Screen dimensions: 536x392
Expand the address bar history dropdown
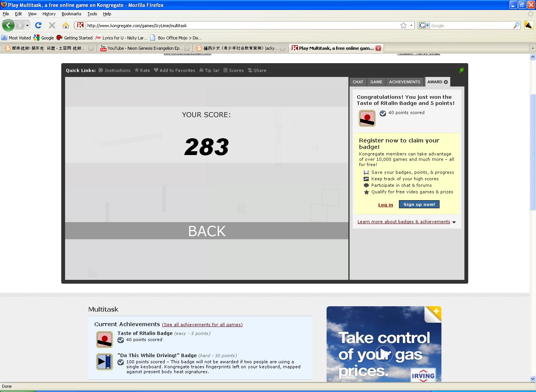click(412, 25)
